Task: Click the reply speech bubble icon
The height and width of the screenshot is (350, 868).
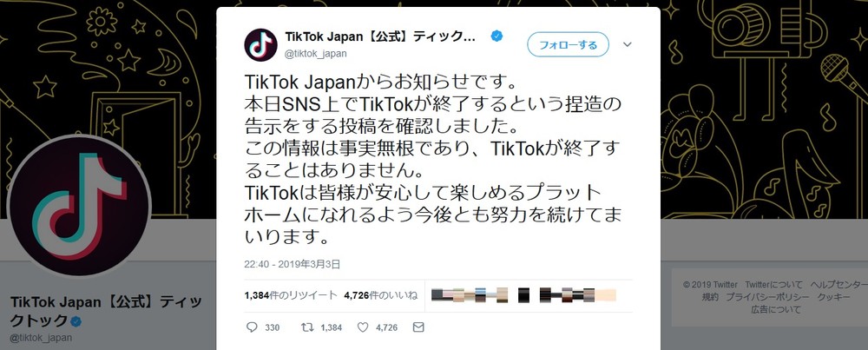Action: coord(252,327)
